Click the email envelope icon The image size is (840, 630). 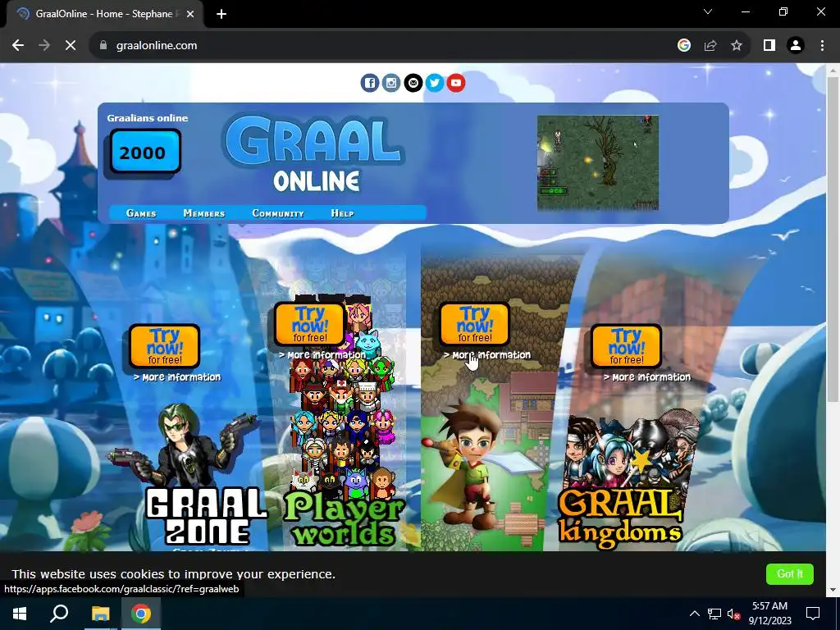(x=413, y=83)
